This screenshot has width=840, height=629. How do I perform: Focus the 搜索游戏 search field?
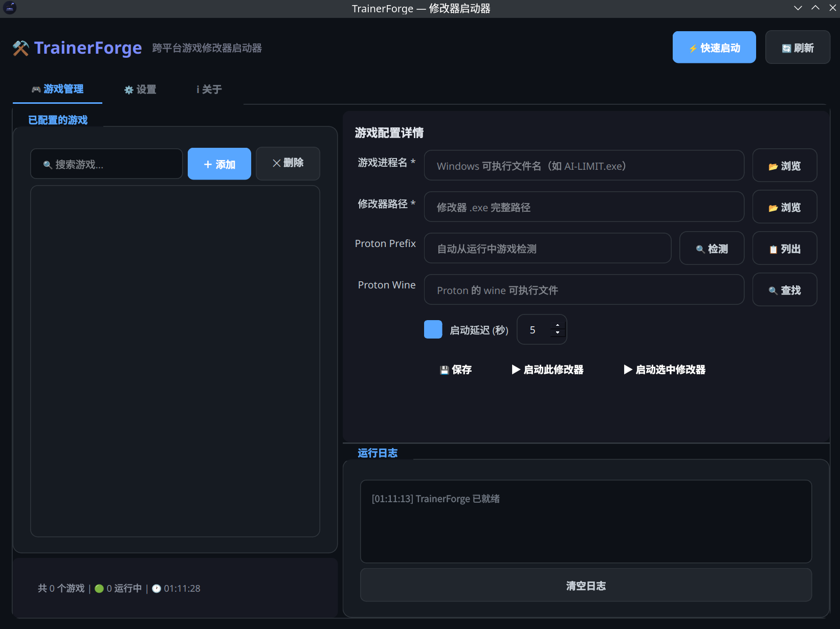pyautogui.click(x=106, y=164)
